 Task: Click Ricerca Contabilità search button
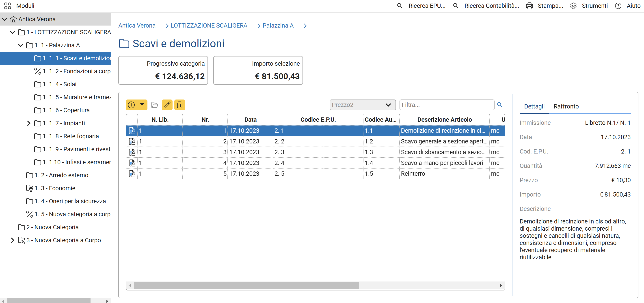point(486,6)
